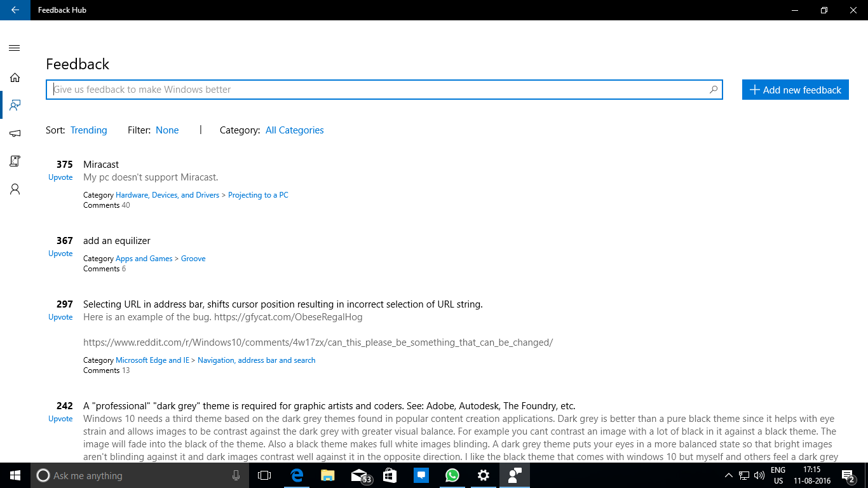Upvote the dark grey theme feedback

tap(60, 419)
